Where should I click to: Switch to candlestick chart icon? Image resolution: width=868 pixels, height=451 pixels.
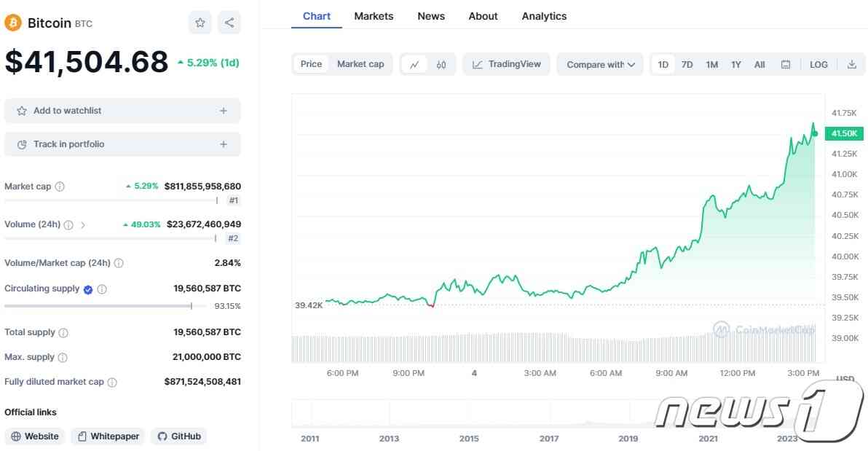441,64
